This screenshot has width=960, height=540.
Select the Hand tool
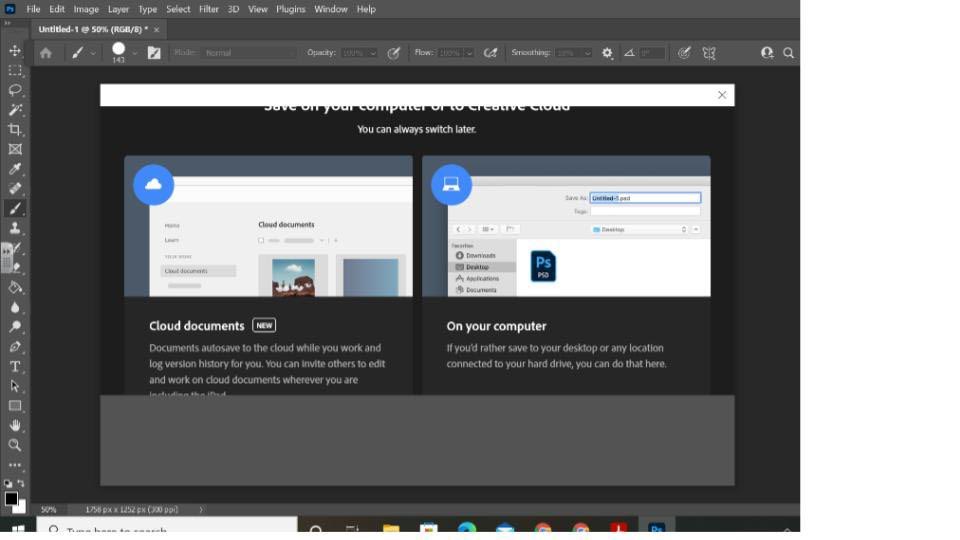[15, 426]
